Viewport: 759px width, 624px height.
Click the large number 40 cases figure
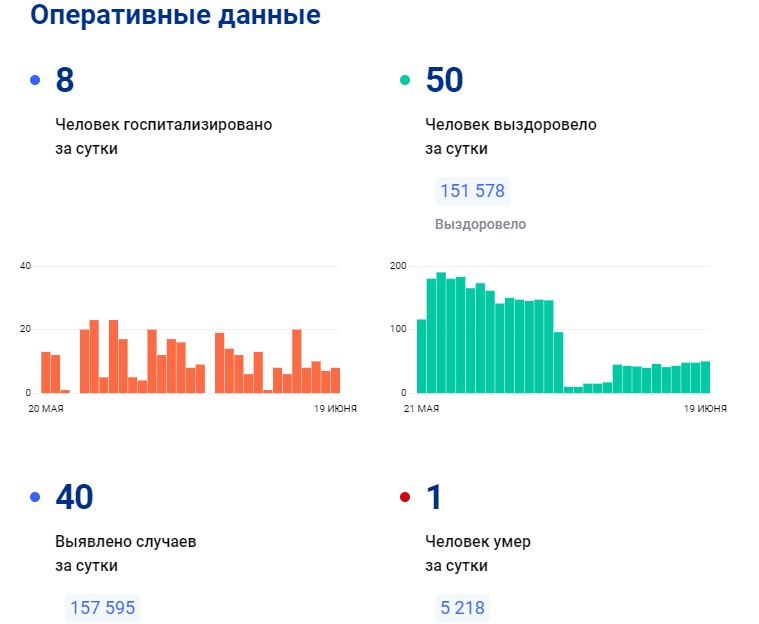[76, 497]
